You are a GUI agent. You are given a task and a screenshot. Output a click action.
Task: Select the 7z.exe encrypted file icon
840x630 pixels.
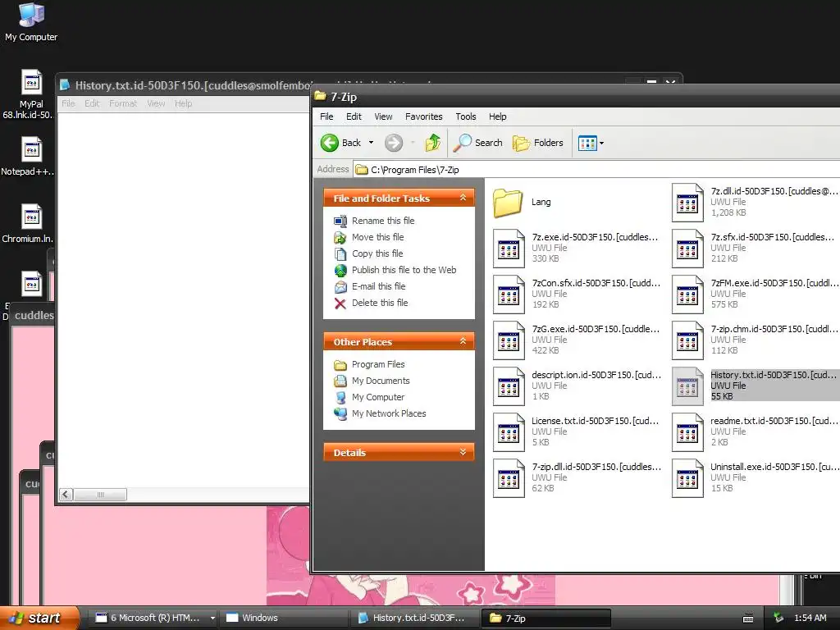(x=509, y=249)
